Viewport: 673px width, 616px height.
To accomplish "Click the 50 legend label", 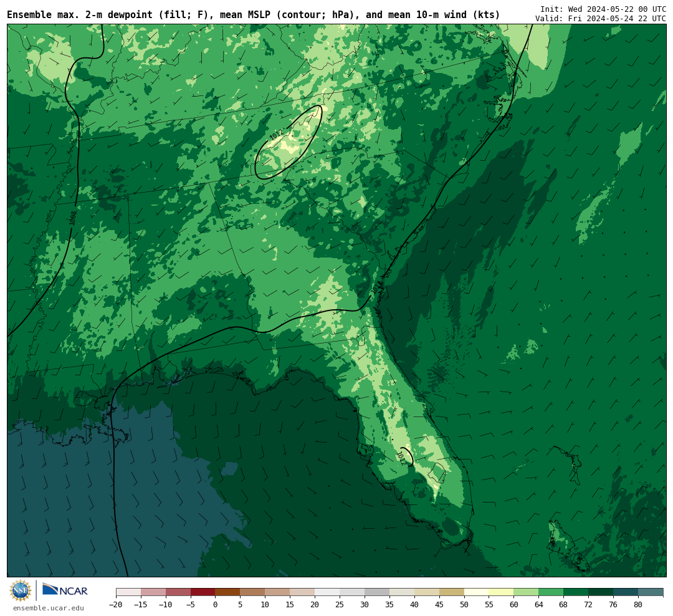I will (464, 604).
